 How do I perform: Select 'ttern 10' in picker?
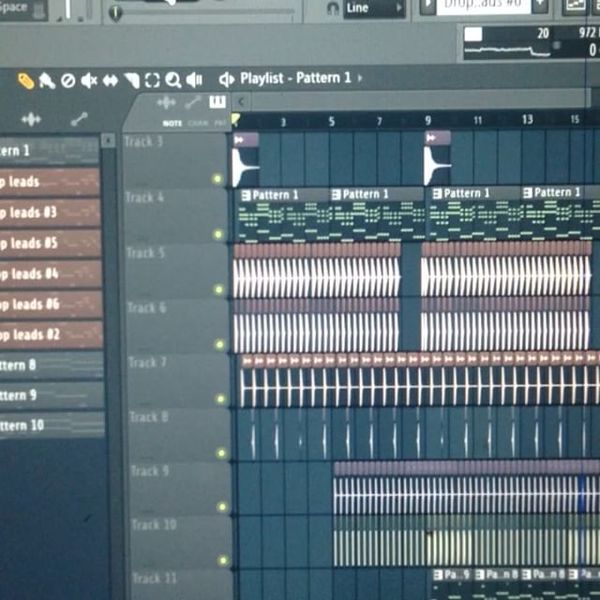point(52,425)
